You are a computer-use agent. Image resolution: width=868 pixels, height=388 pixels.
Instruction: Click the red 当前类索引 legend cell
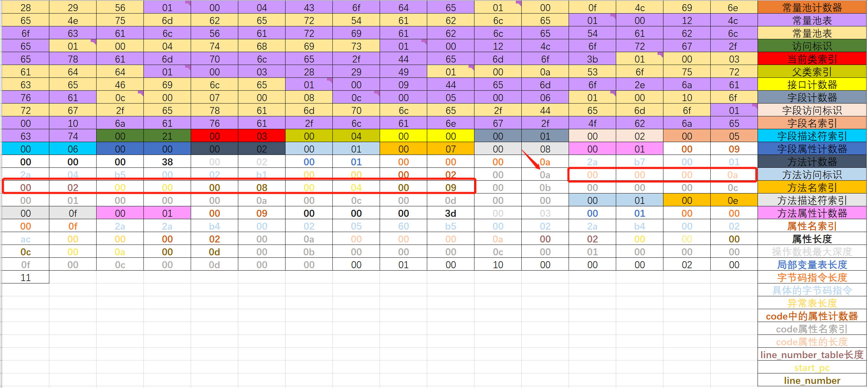click(812, 59)
